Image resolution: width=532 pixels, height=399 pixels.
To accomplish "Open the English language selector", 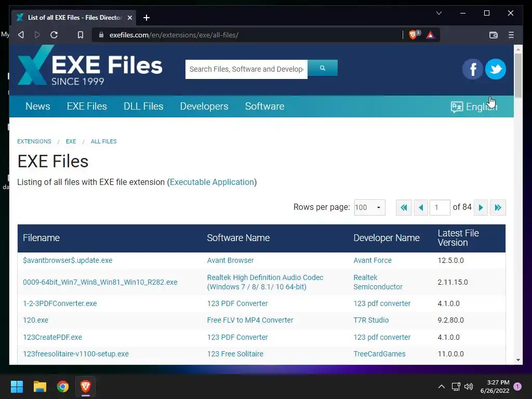I will tap(474, 107).
